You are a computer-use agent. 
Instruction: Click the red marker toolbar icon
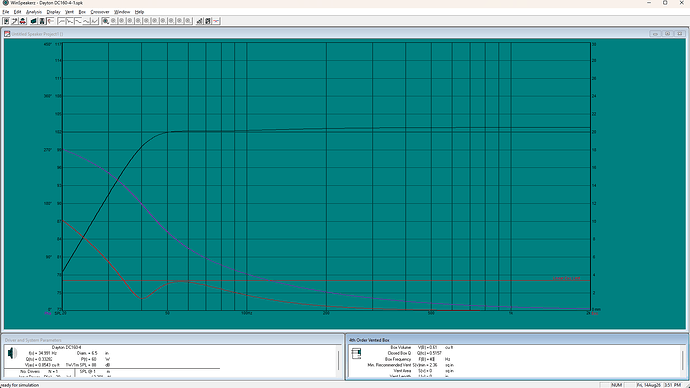tap(50, 21)
